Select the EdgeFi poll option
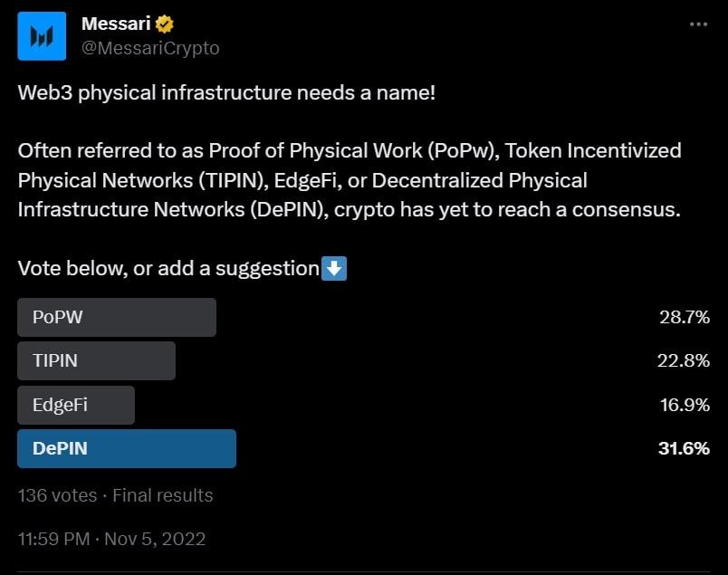 pyautogui.click(x=76, y=405)
